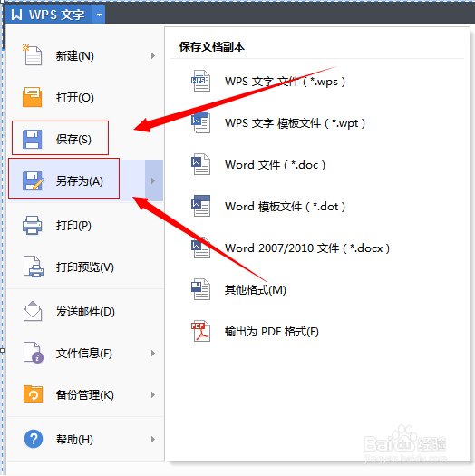Image resolution: width=475 pixels, height=476 pixels.
Task: Click the Word *.doc file icon
Action: (200, 164)
